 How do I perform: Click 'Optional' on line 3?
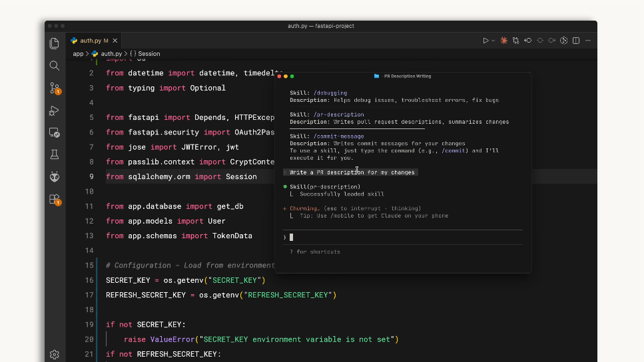click(207, 88)
